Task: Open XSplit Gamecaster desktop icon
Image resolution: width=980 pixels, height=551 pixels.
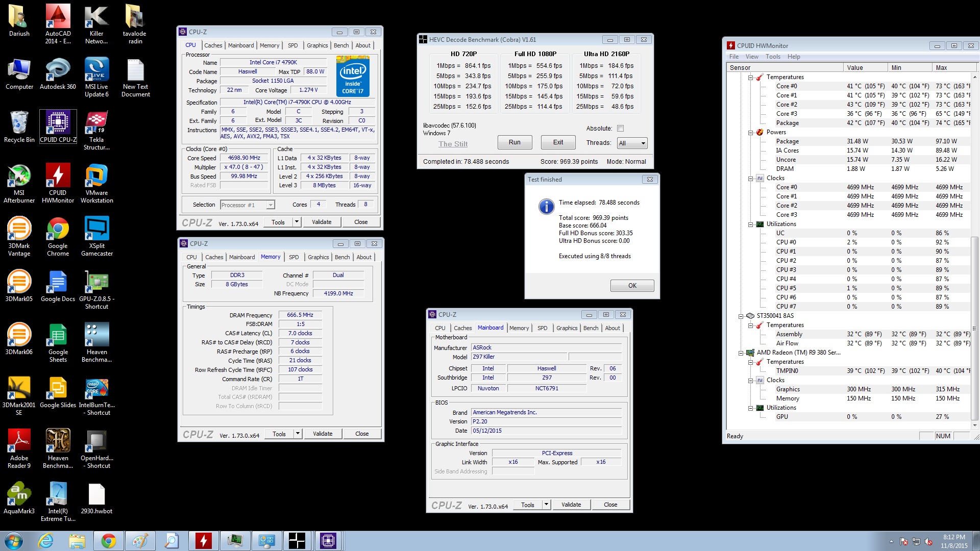Action: [x=96, y=237]
